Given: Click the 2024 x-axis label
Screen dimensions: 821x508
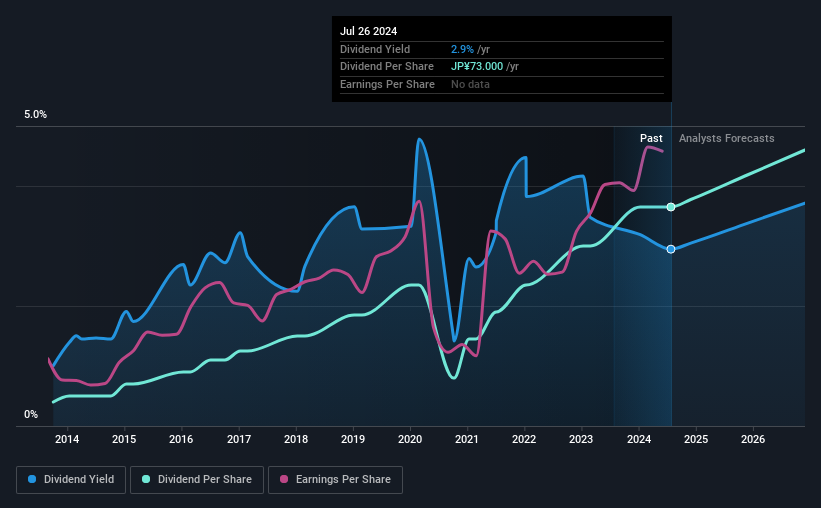Looking at the screenshot, I should 639,439.
